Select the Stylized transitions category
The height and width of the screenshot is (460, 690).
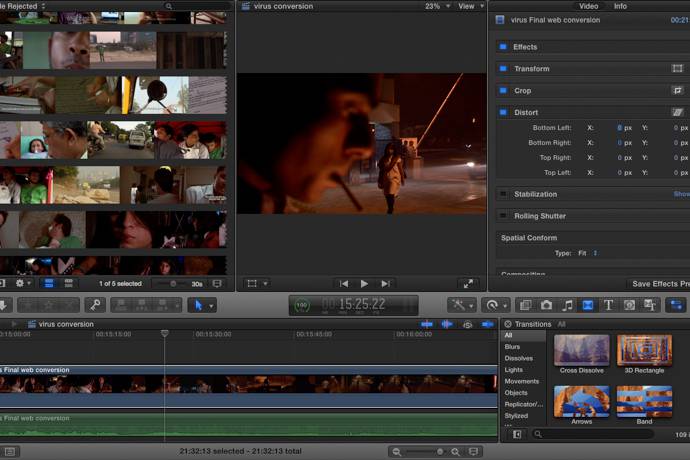pyautogui.click(x=516, y=416)
